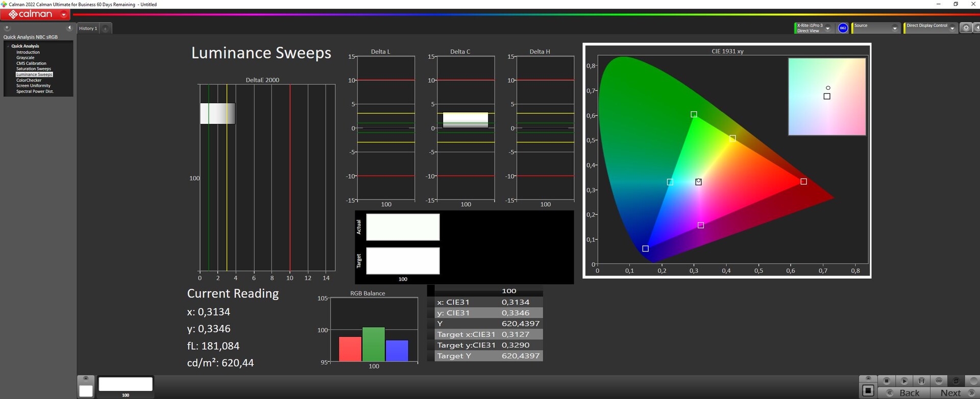Open the Screen Uniformity workflow page
Screen dimensions: 980x399
point(33,86)
